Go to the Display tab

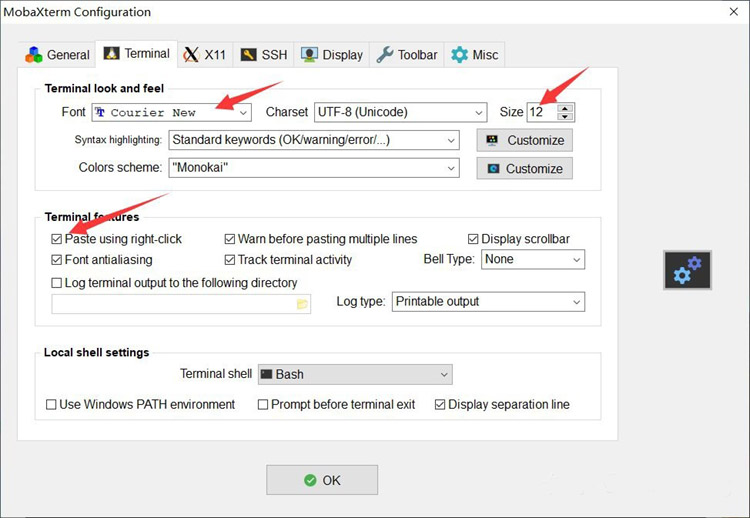[332, 55]
